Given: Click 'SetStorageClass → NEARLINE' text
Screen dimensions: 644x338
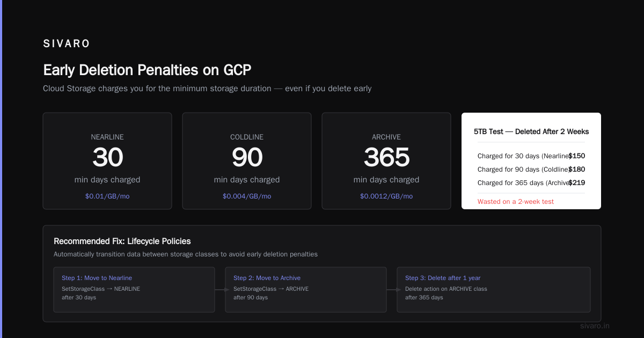Looking at the screenshot, I should 101,289.
